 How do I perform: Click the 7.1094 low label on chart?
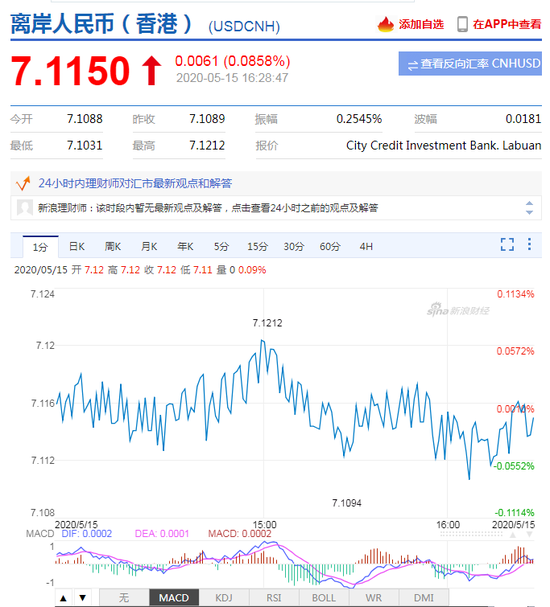tap(347, 503)
